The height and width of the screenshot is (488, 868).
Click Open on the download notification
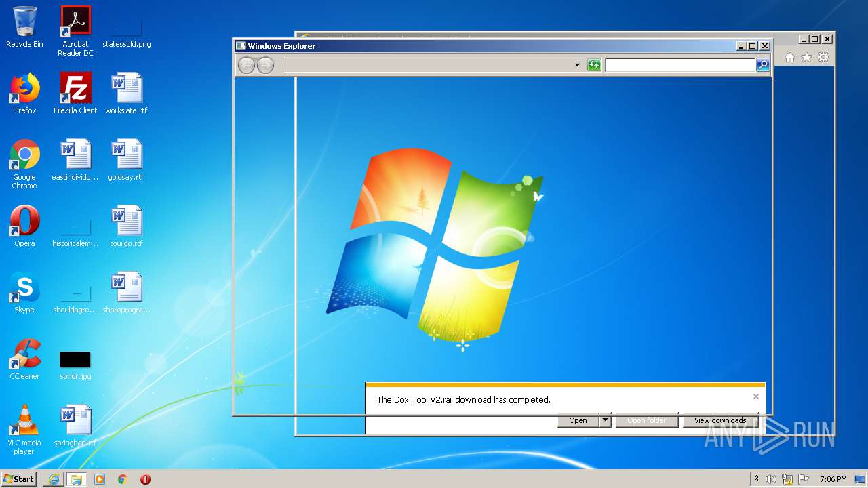(x=578, y=420)
